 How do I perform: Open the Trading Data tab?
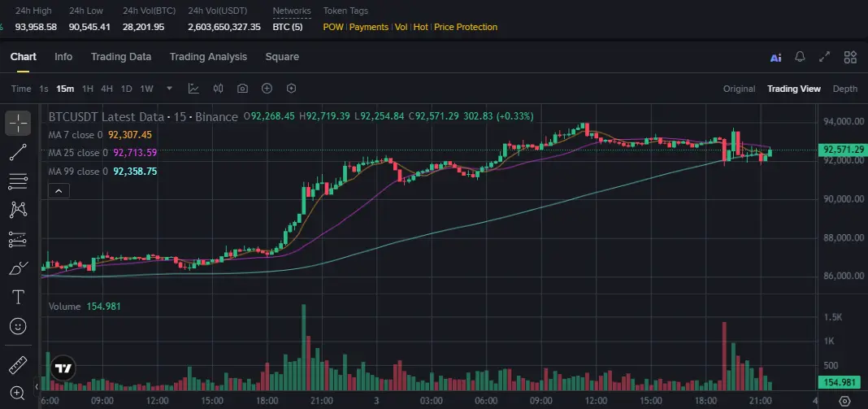point(120,57)
